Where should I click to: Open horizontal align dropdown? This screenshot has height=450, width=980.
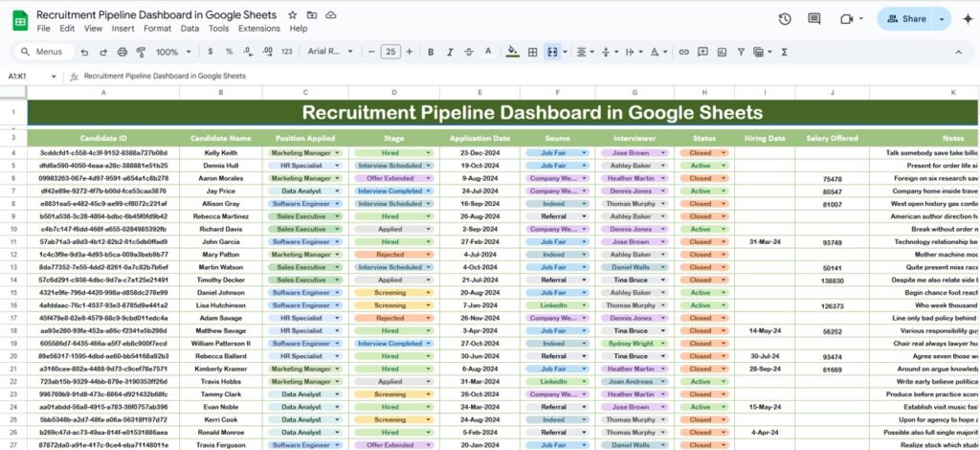pyautogui.click(x=585, y=52)
